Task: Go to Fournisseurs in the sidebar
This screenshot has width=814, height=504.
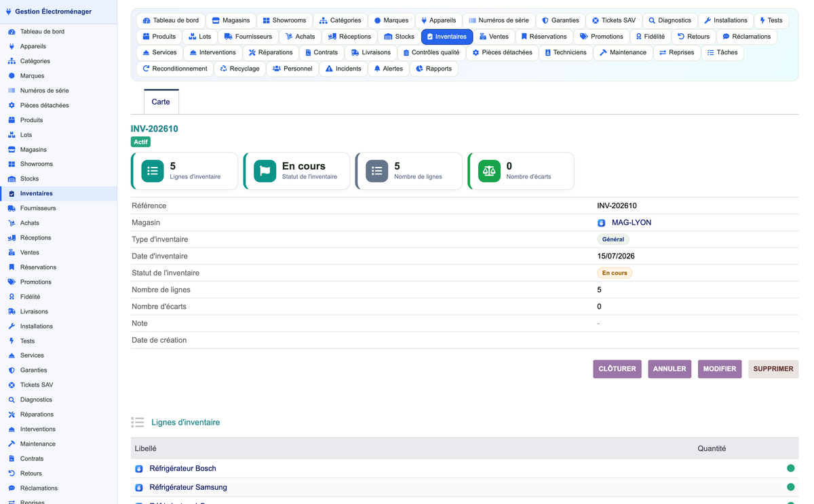Action: [38, 208]
